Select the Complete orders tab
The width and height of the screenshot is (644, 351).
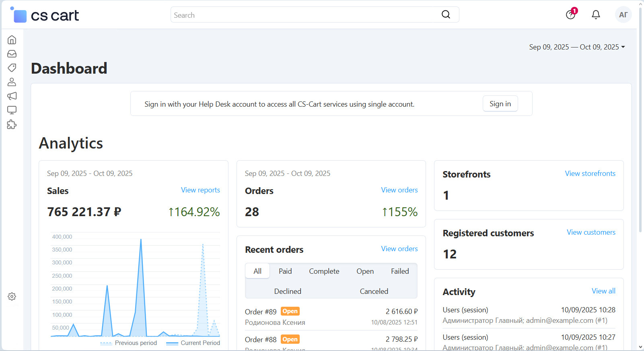pyautogui.click(x=324, y=271)
